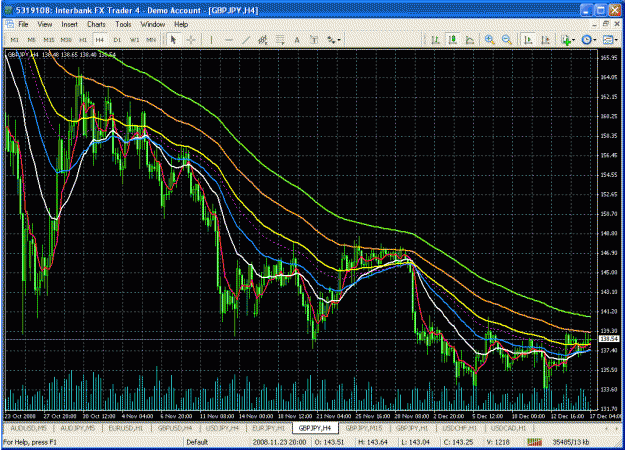625x450 pixels.
Task: Select the text (A) tool
Action: click(297, 40)
